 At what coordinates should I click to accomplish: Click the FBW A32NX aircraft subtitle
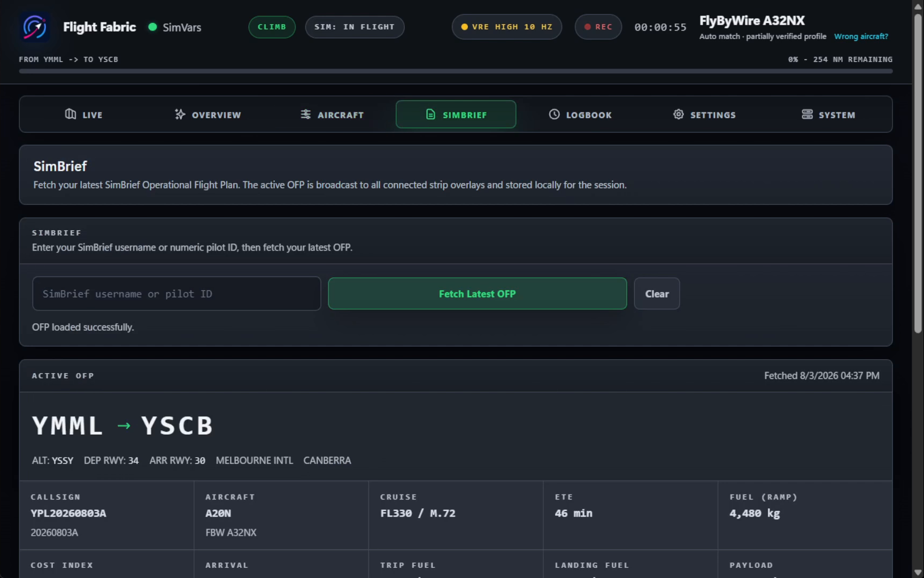231,533
